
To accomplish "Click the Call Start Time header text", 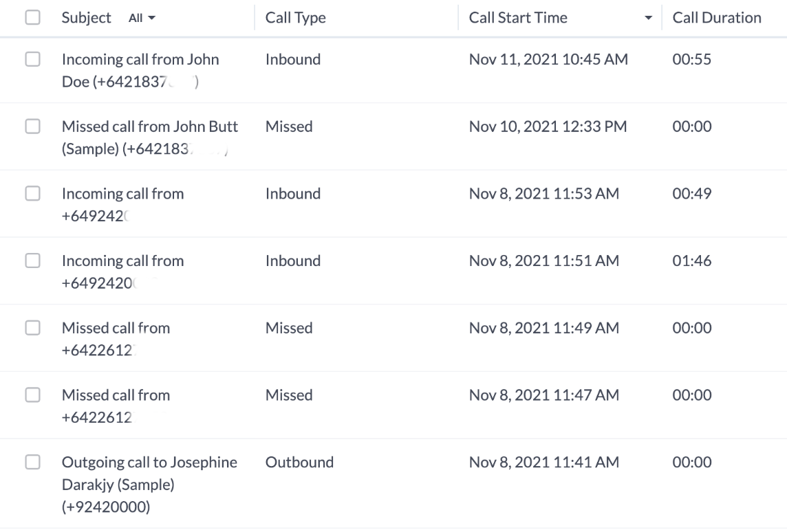I will pyautogui.click(x=518, y=19).
